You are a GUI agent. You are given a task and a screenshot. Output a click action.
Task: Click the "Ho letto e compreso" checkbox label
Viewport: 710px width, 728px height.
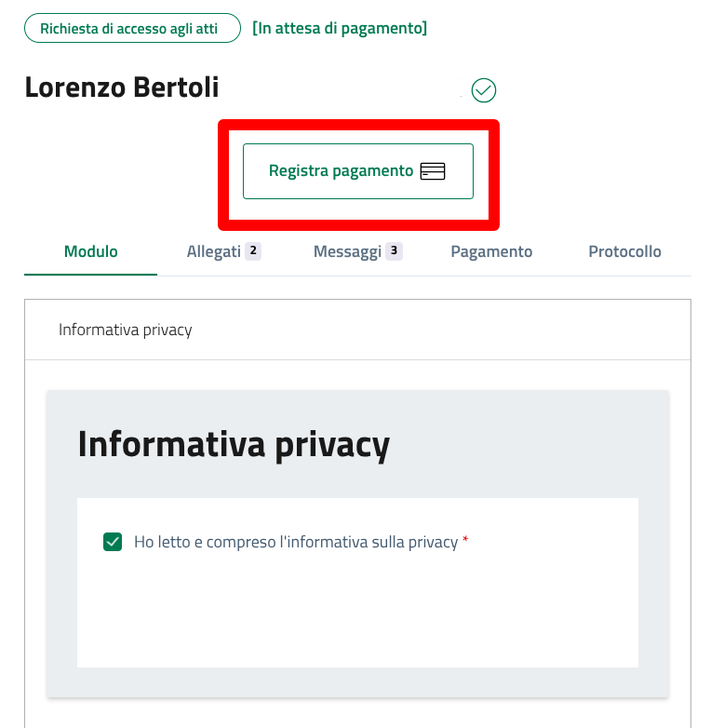296,542
